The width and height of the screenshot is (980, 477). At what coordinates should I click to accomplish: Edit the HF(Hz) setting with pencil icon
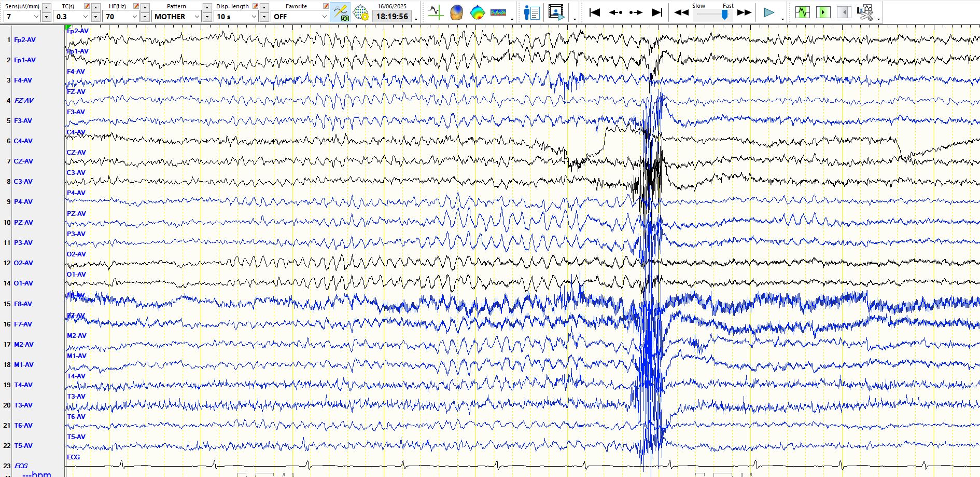[136, 6]
